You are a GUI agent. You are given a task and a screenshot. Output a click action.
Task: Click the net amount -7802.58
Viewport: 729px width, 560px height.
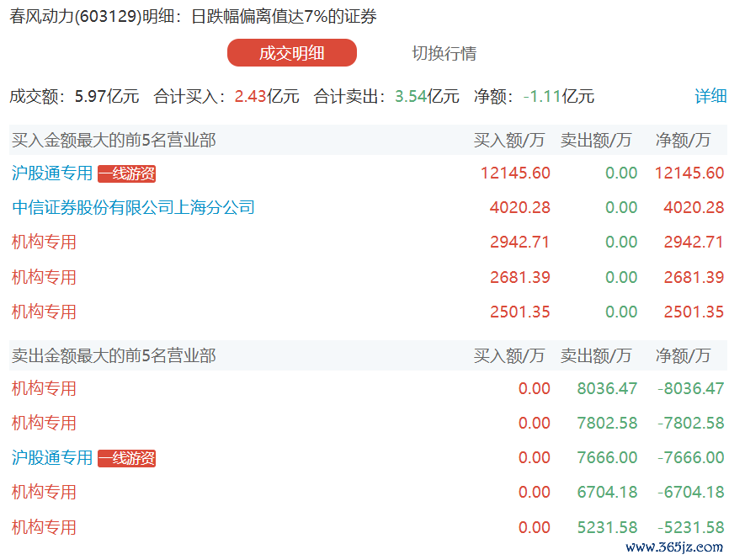click(691, 423)
